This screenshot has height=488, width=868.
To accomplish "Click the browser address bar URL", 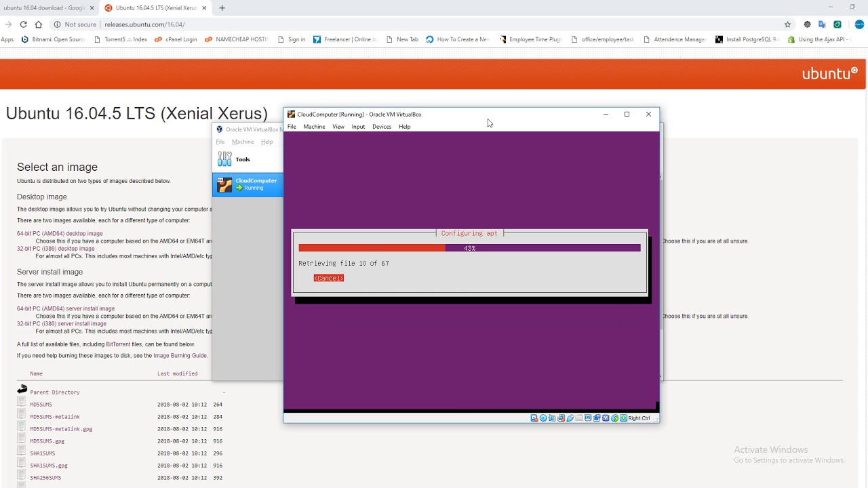I will [144, 24].
